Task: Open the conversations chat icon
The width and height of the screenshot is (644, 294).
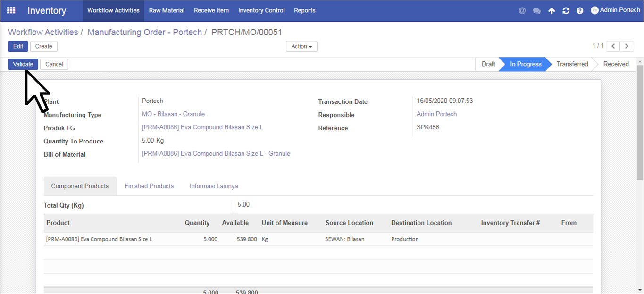Action: (x=536, y=11)
